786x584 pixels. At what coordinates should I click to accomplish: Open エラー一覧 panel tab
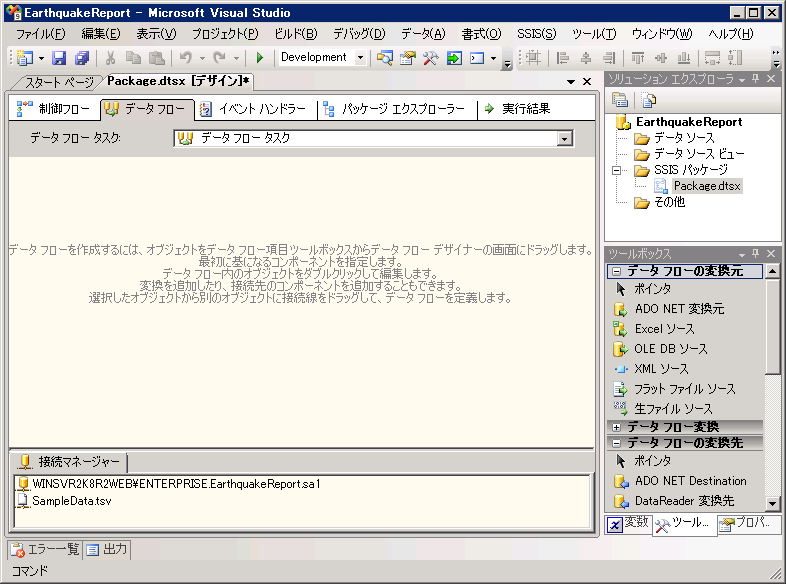(45, 549)
